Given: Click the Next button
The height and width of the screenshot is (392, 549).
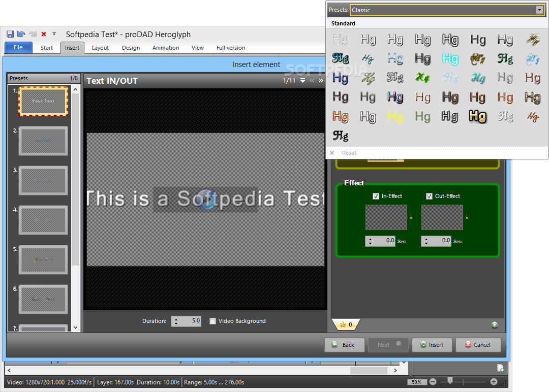Looking at the screenshot, I should click(x=388, y=345).
